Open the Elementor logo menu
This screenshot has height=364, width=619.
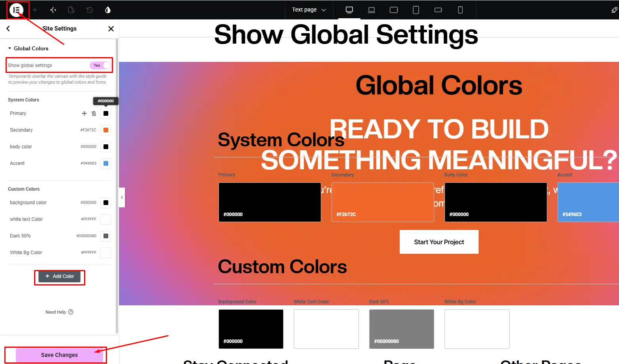point(17,10)
